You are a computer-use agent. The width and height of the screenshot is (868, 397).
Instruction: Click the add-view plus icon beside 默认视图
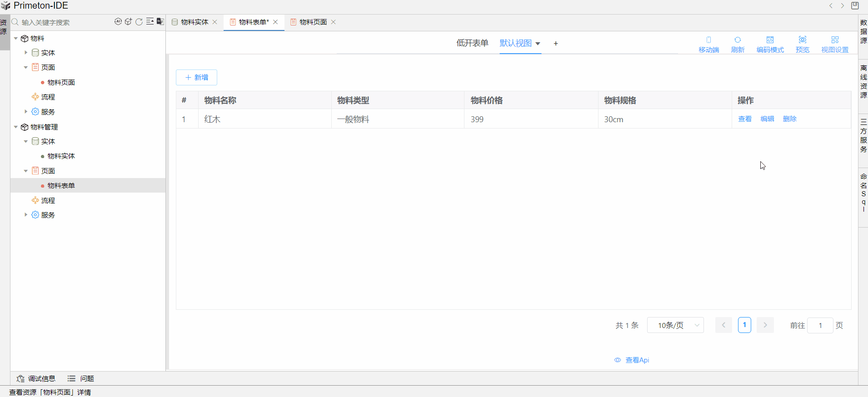[x=555, y=44]
